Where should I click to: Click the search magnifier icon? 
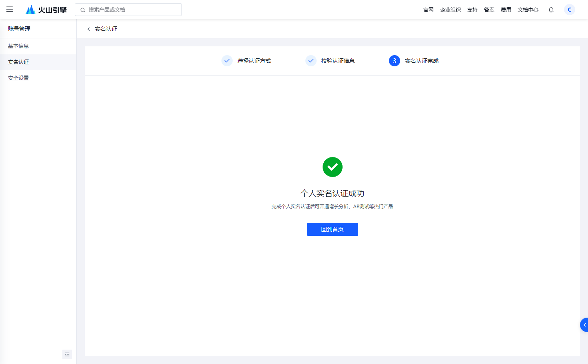83,10
